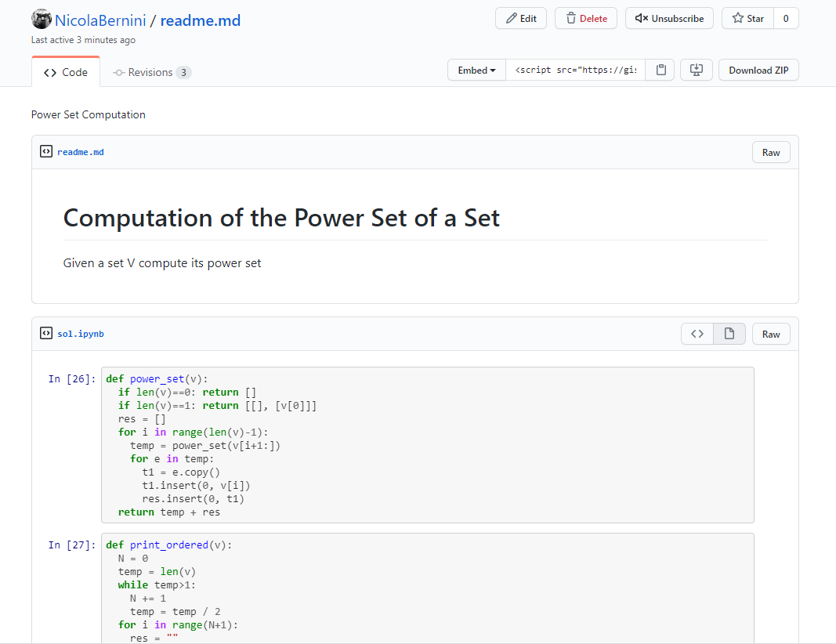The image size is (836, 644).
Task: Click the 'temp = temp / 2' code line
Action: point(176,611)
